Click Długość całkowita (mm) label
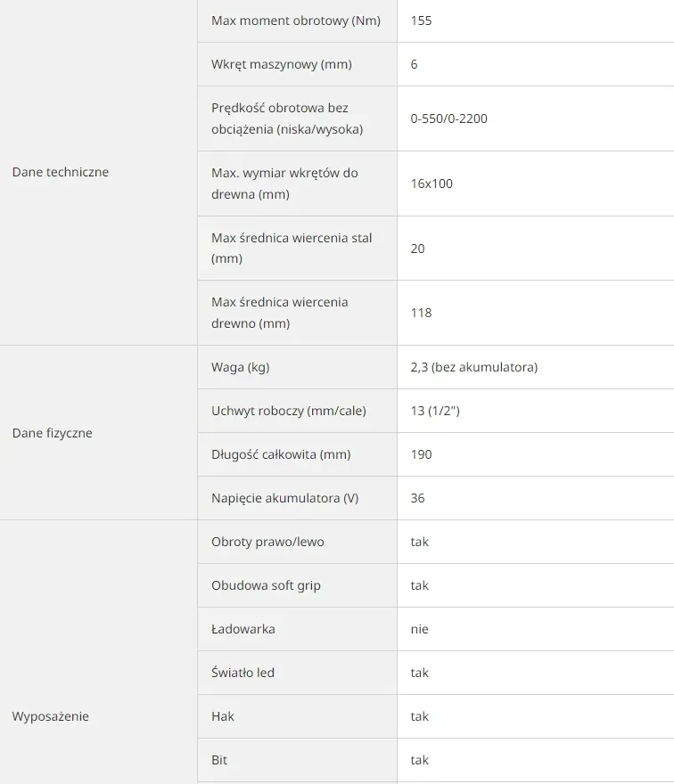This screenshot has height=784, width=674. [x=281, y=454]
